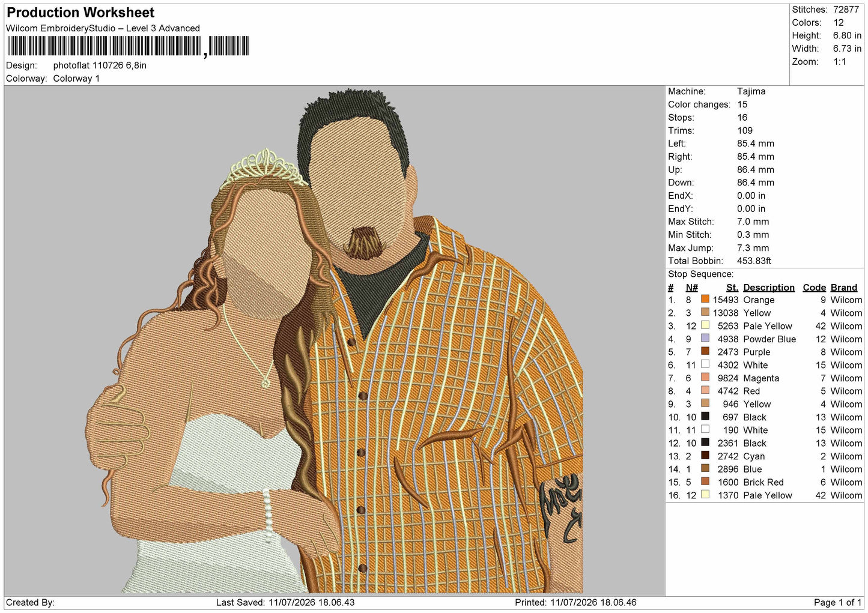Screen dimensions: 868x613
Task: Click the 'Stop Sequence:' heading
Action: [x=701, y=274]
